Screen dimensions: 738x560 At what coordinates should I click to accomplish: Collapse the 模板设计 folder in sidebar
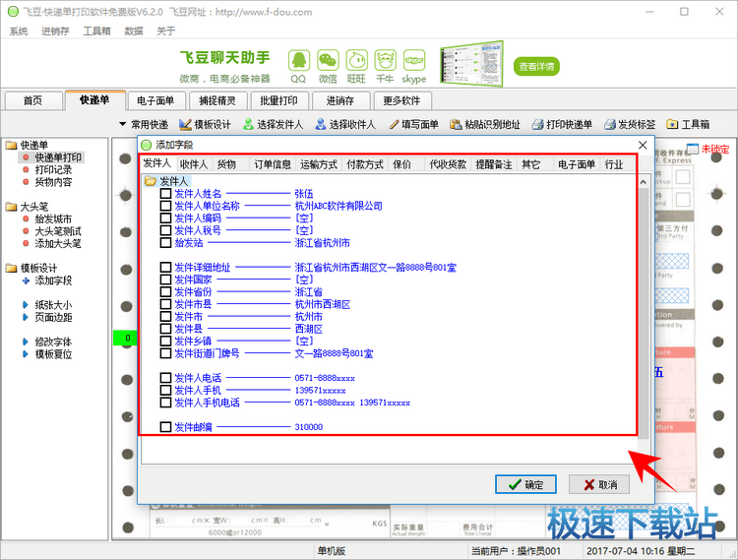[x=11, y=269]
